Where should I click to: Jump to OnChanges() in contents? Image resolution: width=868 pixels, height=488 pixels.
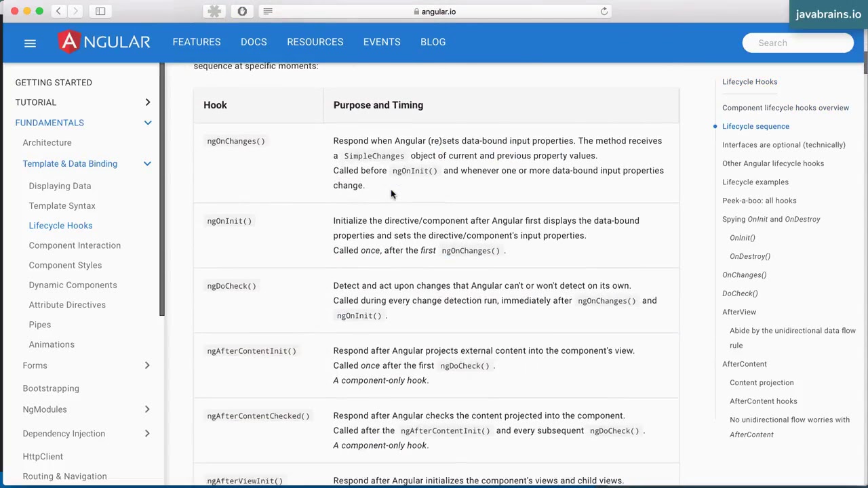745,274
